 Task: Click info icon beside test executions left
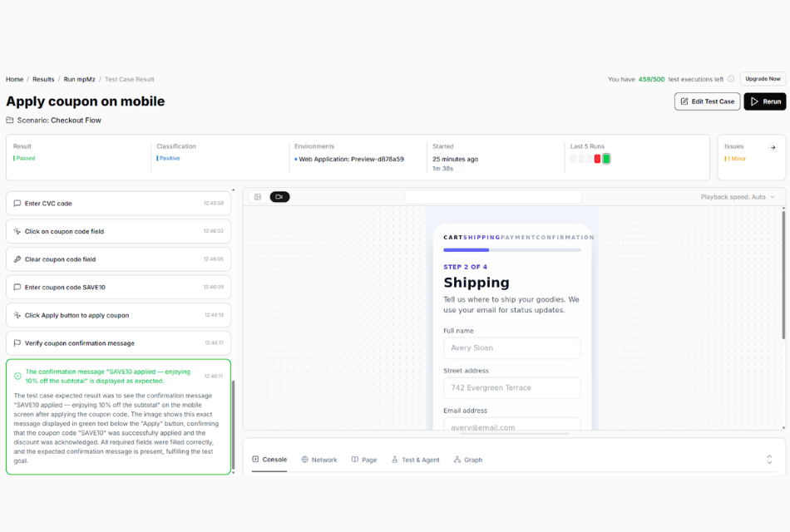tap(731, 80)
